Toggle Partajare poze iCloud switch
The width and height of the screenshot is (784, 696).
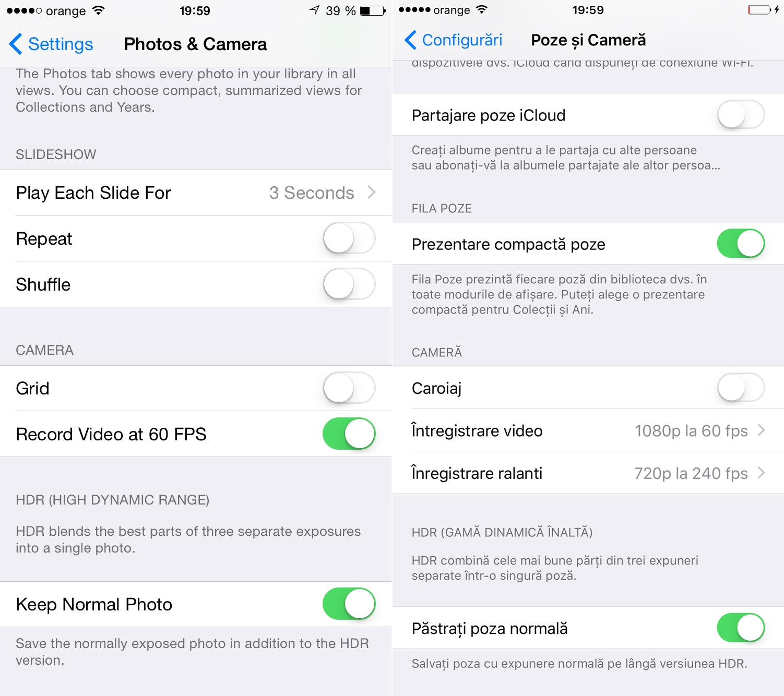click(741, 115)
